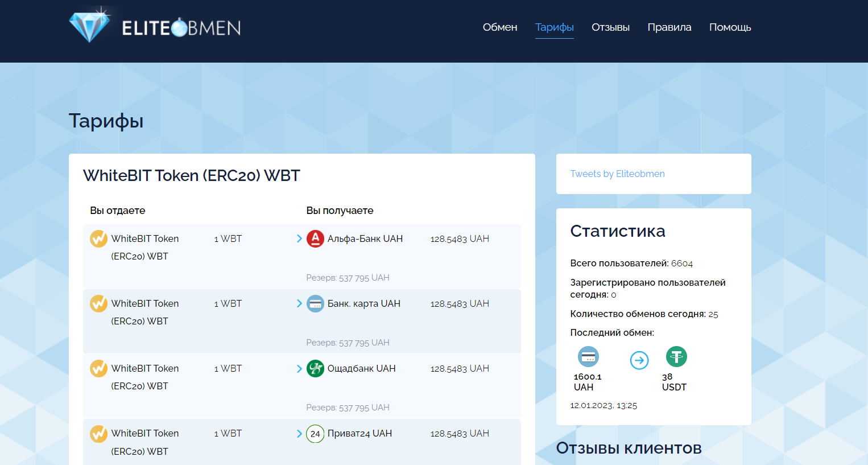Go to the Правила page
The height and width of the screenshot is (465, 868).
pos(669,27)
